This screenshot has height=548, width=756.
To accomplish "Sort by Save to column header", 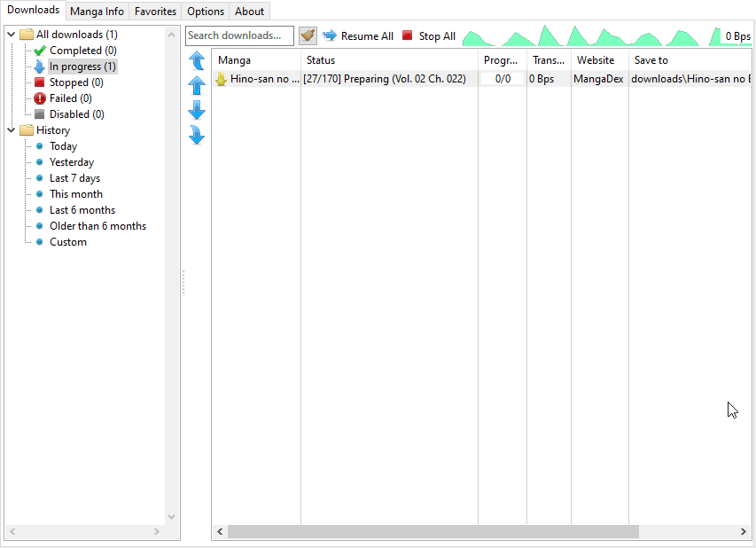I will [690, 60].
